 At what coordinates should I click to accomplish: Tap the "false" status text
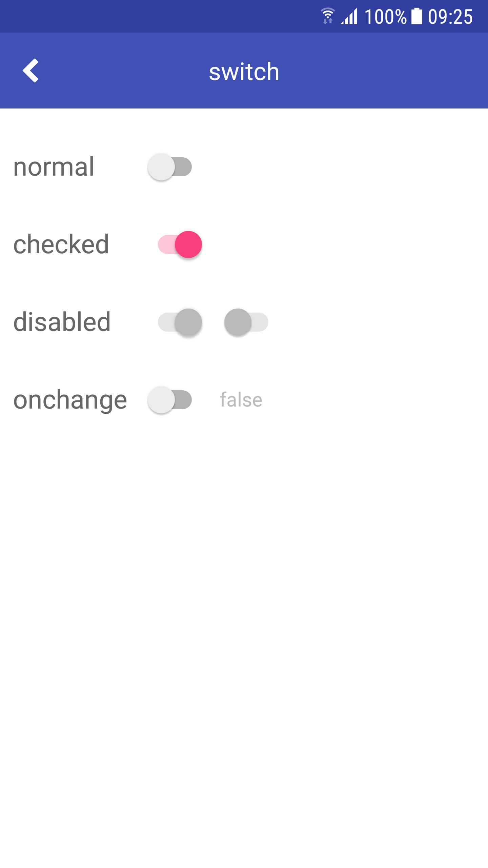coord(241,400)
